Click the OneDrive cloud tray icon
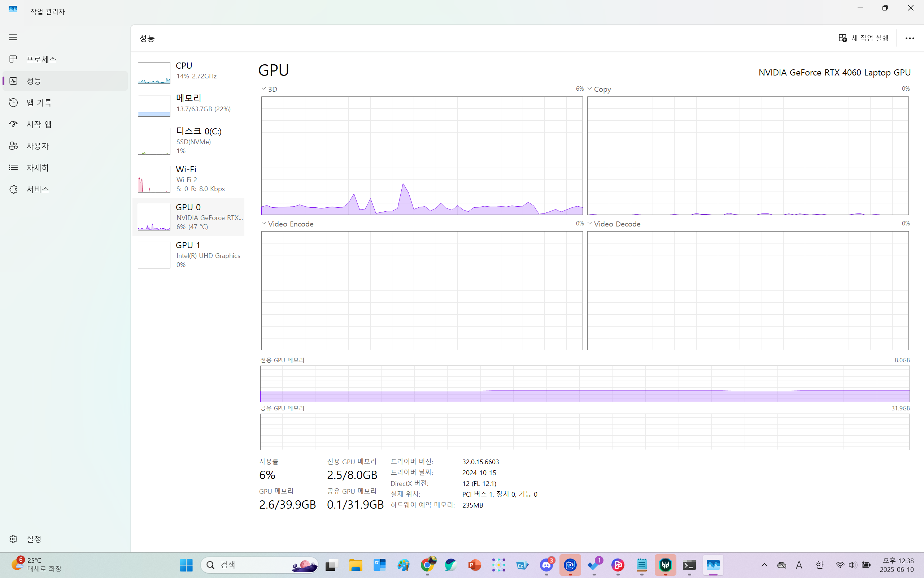Image resolution: width=924 pixels, height=578 pixels. 781,565
